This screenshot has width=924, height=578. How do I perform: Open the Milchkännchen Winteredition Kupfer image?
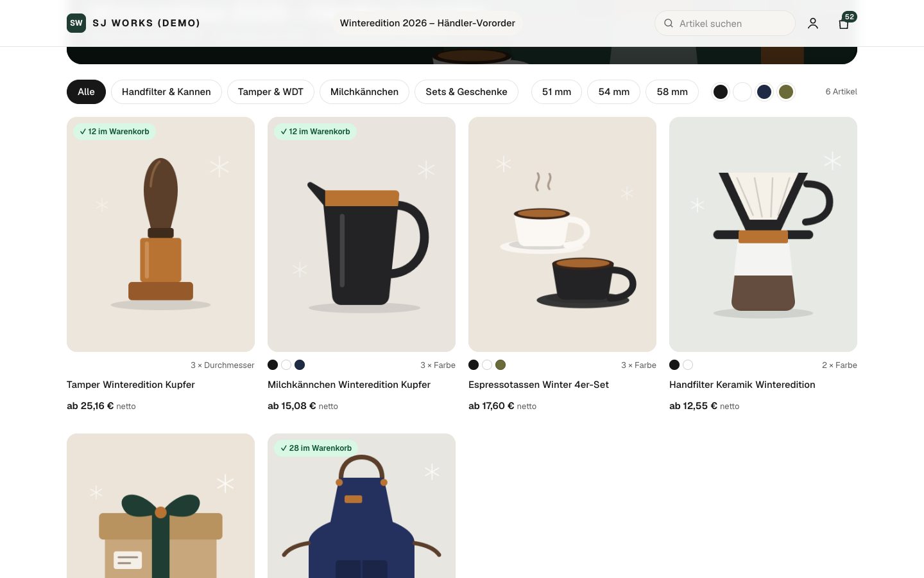(x=361, y=234)
